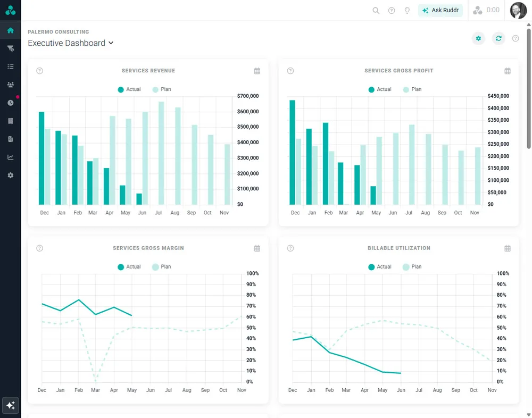Click the Ruddr logo in the sidebar

[11, 10]
